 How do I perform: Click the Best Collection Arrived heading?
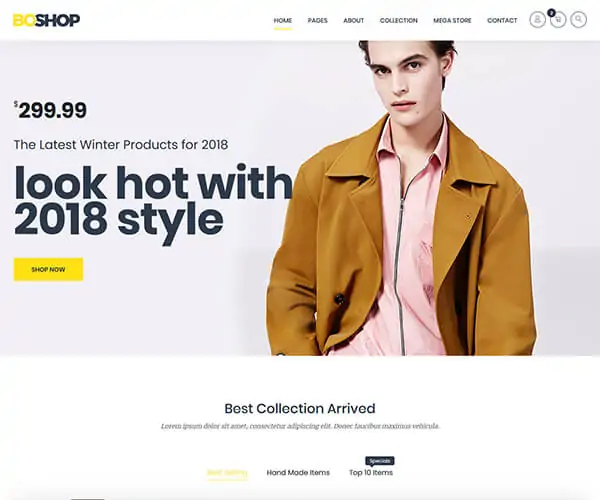click(300, 408)
